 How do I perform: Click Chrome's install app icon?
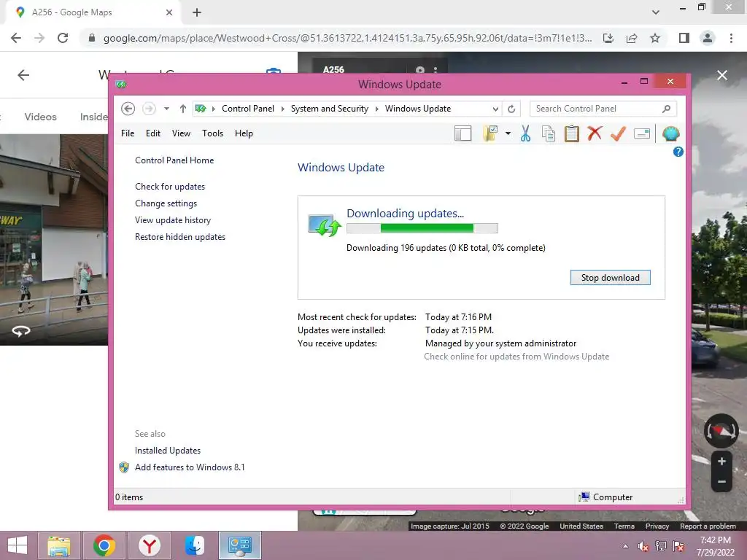pos(608,38)
